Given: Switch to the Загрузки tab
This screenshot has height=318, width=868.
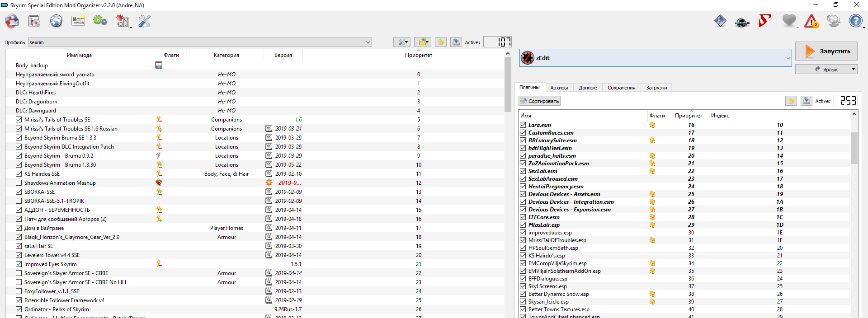Looking at the screenshot, I should coord(656,88).
